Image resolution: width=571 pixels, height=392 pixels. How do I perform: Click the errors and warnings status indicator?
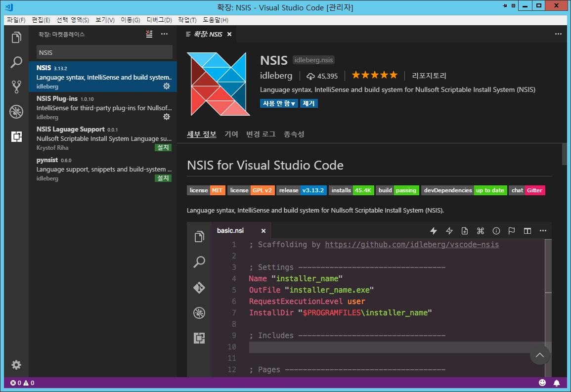pyautogui.click(x=22, y=383)
